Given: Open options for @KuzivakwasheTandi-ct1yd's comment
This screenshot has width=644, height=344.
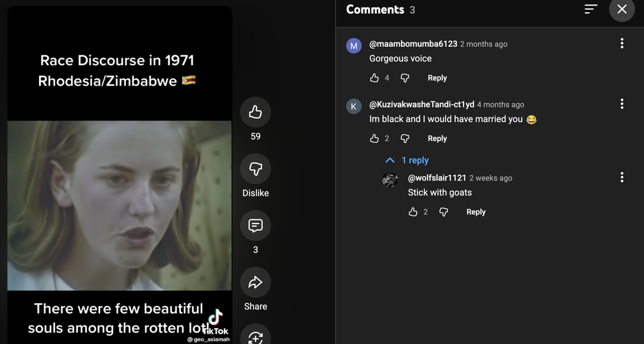Looking at the screenshot, I should [x=622, y=104].
